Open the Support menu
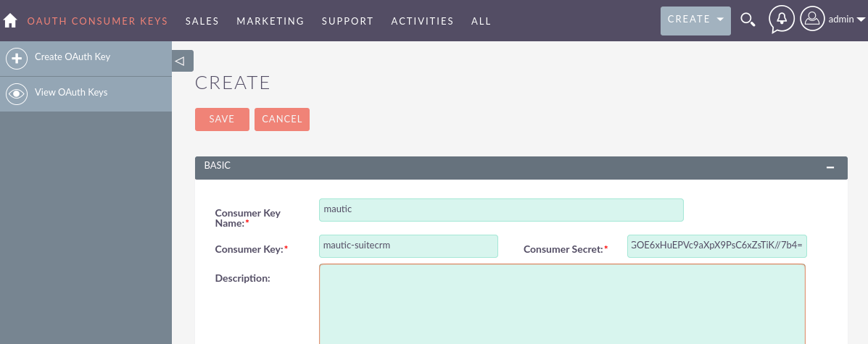This screenshot has height=344, width=868. pos(347,21)
